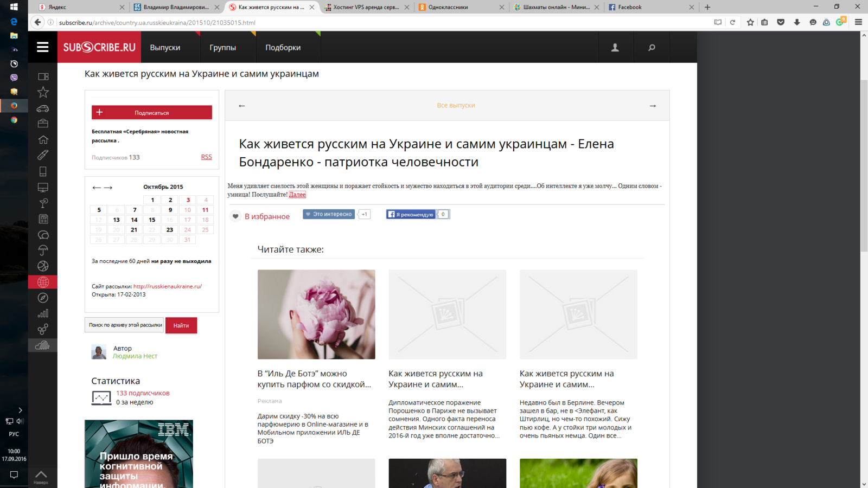Open the 'Группы' navigation menu item
The height and width of the screenshot is (488, 868).
222,48
